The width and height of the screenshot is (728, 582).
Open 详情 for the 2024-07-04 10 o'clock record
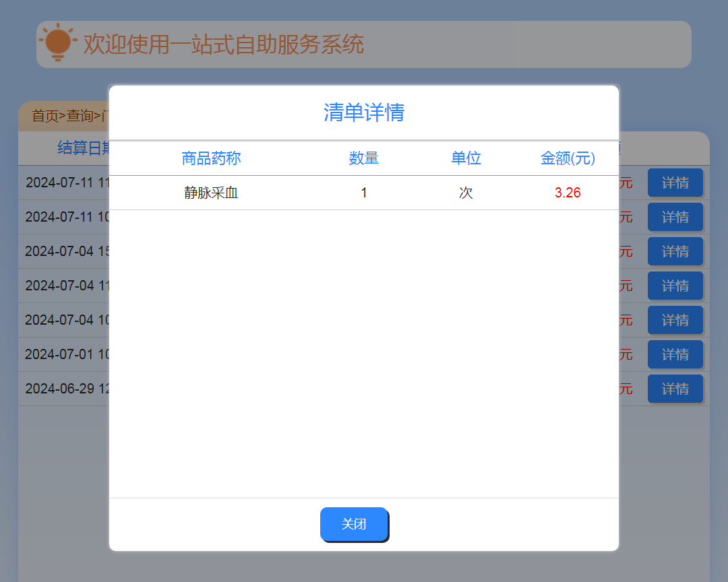(675, 320)
